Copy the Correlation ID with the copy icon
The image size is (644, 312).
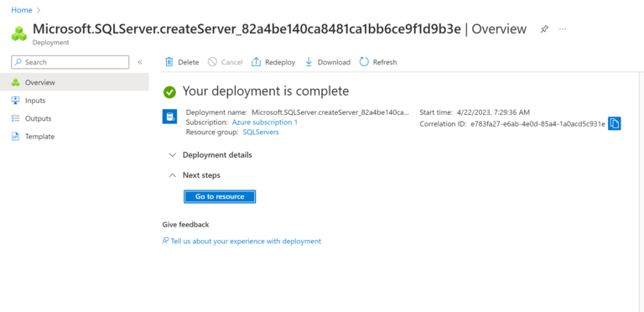click(x=615, y=123)
